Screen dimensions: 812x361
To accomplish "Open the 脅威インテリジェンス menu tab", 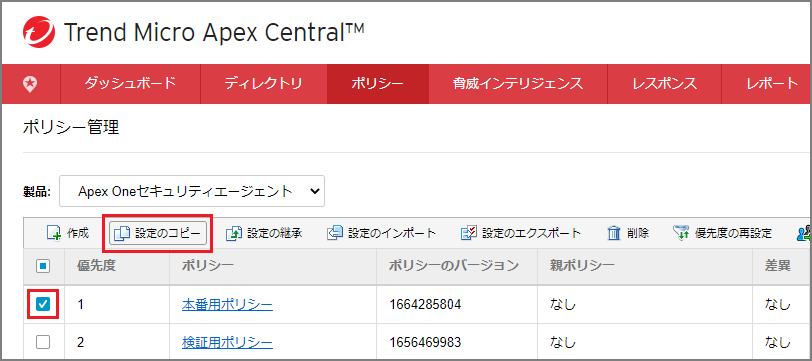I will (518, 83).
